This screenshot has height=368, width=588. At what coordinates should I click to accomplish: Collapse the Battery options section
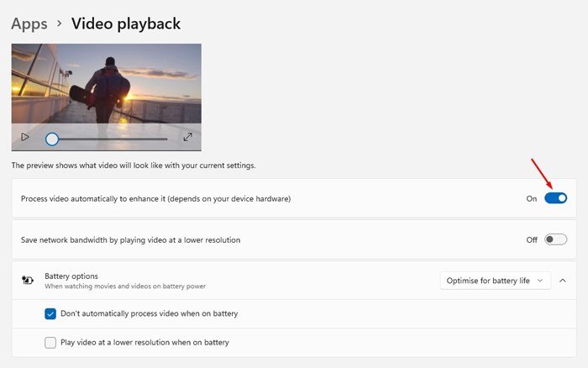[563, 281]
